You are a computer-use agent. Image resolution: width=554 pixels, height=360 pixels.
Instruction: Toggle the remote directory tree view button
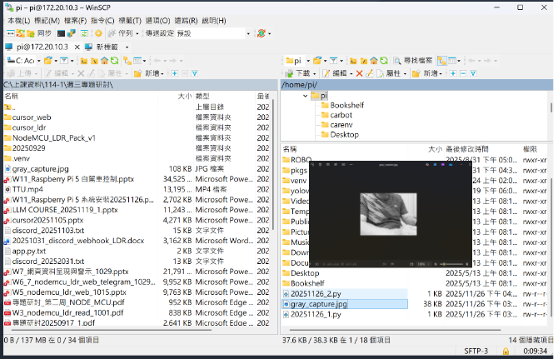coord(442,61)
